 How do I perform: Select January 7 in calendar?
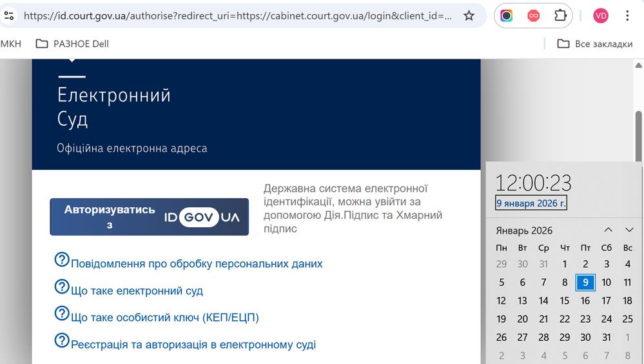point(543,282)
